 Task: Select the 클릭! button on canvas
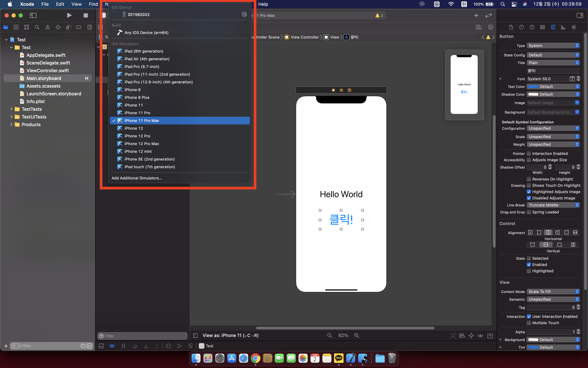pyautogui.click(x=341, y=220)
